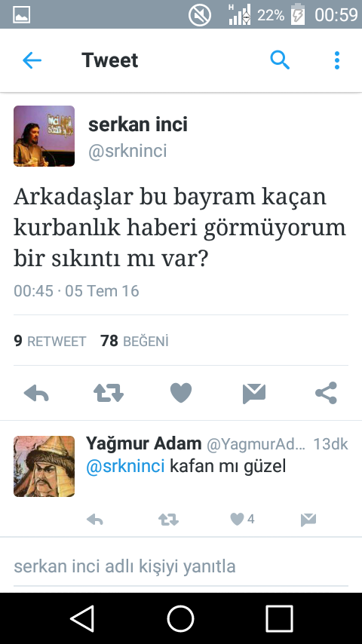Share the tweet with the share icon
Image resolution: width=362 pixels, height=644 pixels.
click(327, 393)
